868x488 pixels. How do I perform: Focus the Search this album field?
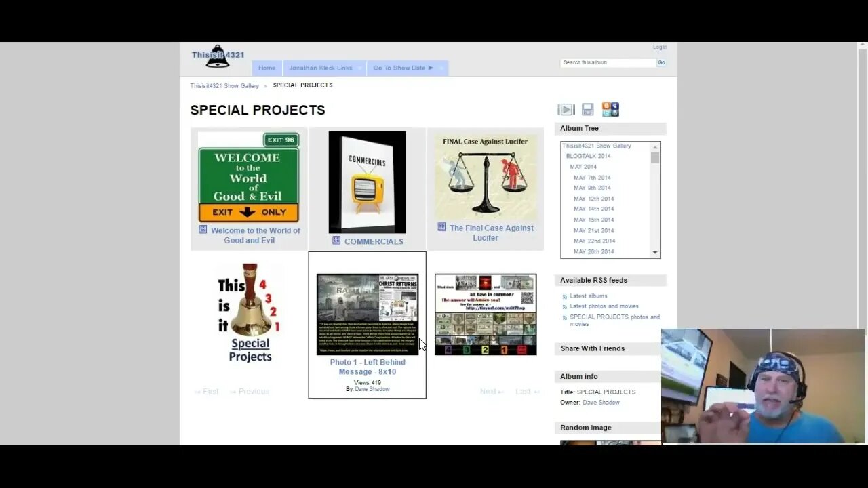pyautogui.click(x=608, y=62)
